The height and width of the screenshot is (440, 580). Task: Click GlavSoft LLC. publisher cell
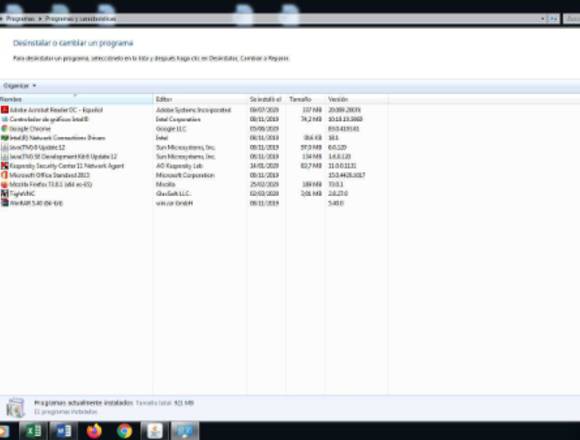173,193
